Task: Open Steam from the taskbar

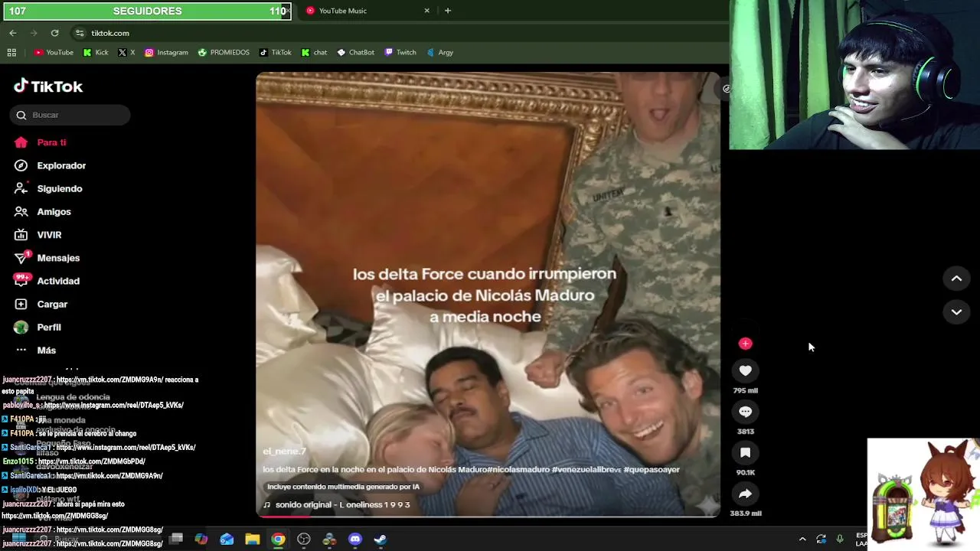Action: (381, 540)
